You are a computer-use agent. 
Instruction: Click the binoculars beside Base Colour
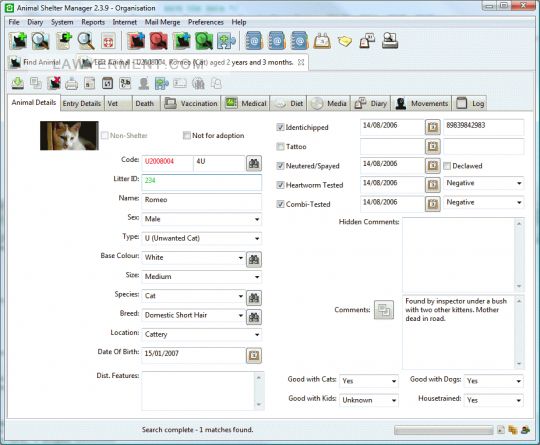254,259
